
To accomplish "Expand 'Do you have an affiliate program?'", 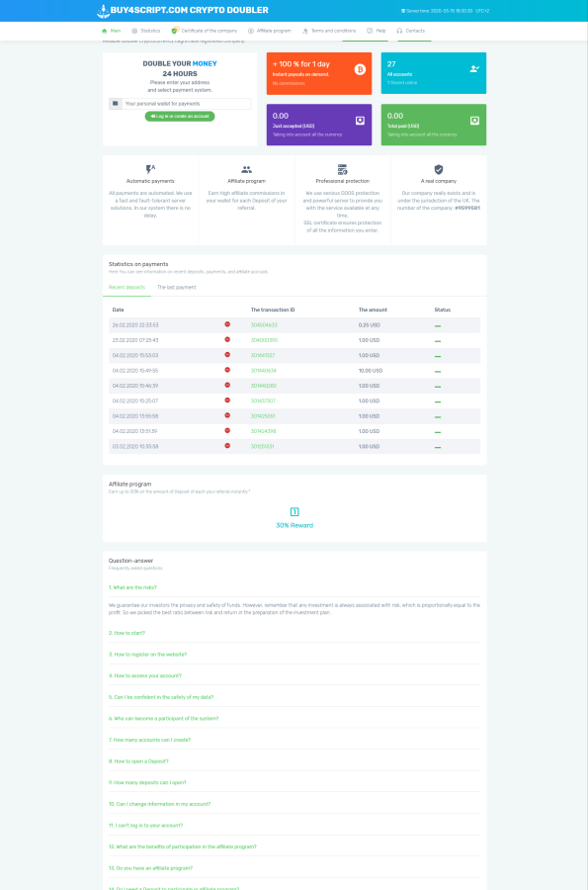I will [151, 868].
